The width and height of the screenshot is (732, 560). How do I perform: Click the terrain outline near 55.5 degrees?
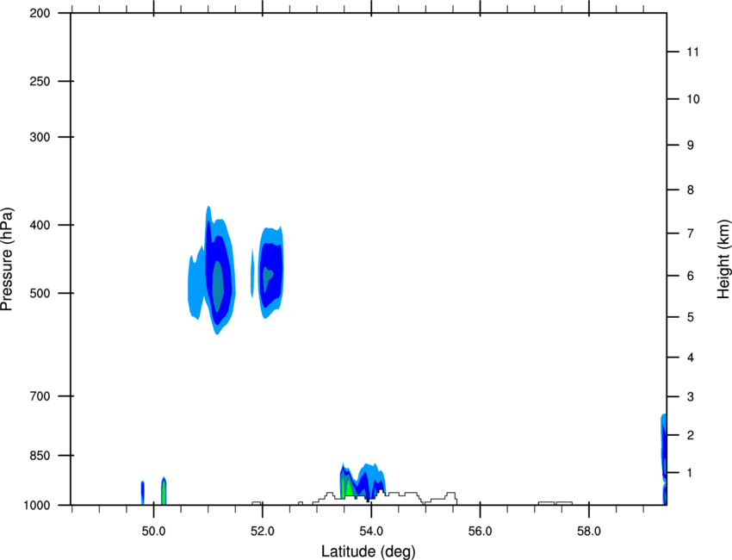point(450,498)
